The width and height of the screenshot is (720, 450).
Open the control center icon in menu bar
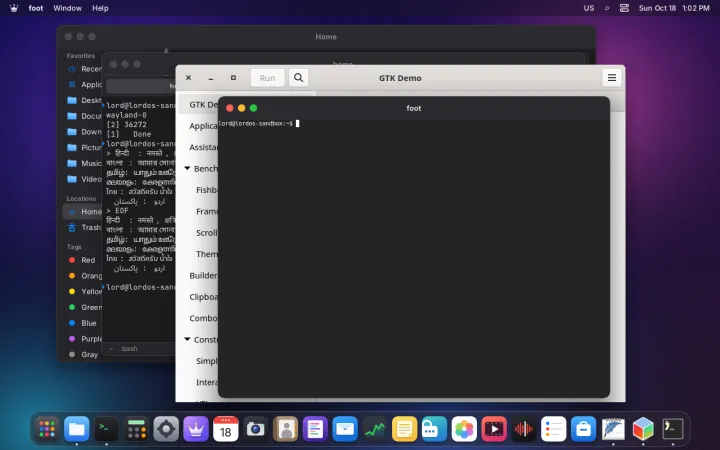[624, 8]
